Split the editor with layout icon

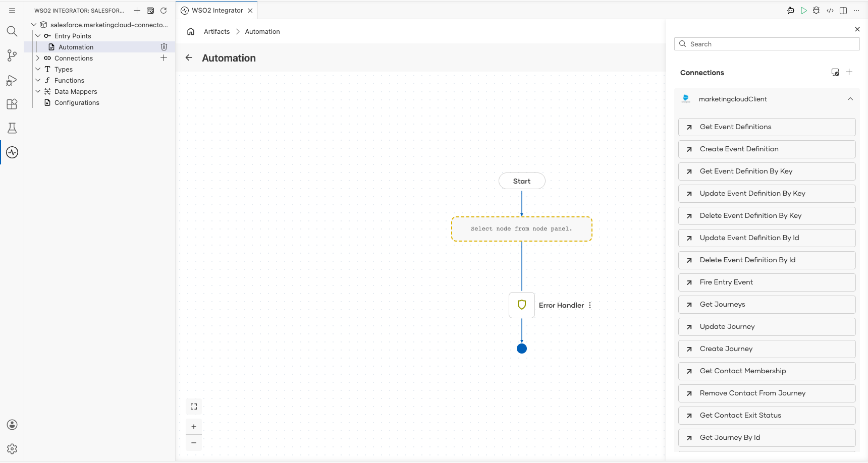point(843,10)
